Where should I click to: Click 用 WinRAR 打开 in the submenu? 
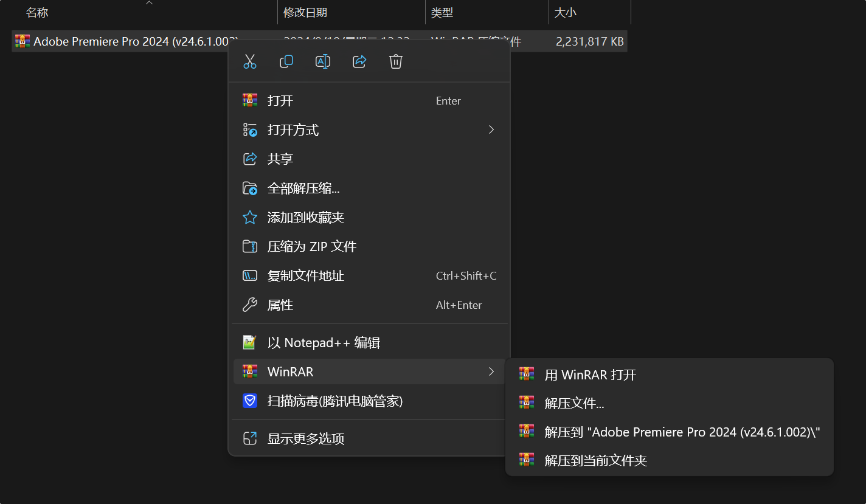click(x=590, y=375)
